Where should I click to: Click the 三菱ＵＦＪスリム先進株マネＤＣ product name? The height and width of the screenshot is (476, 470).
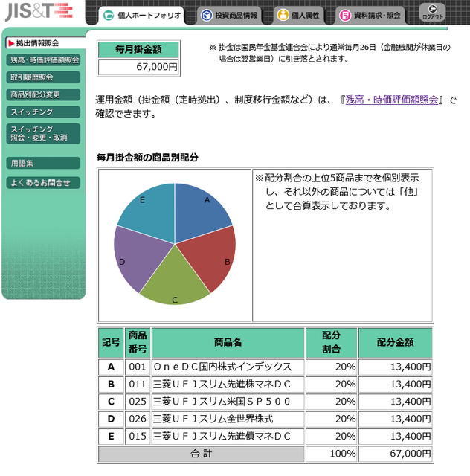pos(222,385)
